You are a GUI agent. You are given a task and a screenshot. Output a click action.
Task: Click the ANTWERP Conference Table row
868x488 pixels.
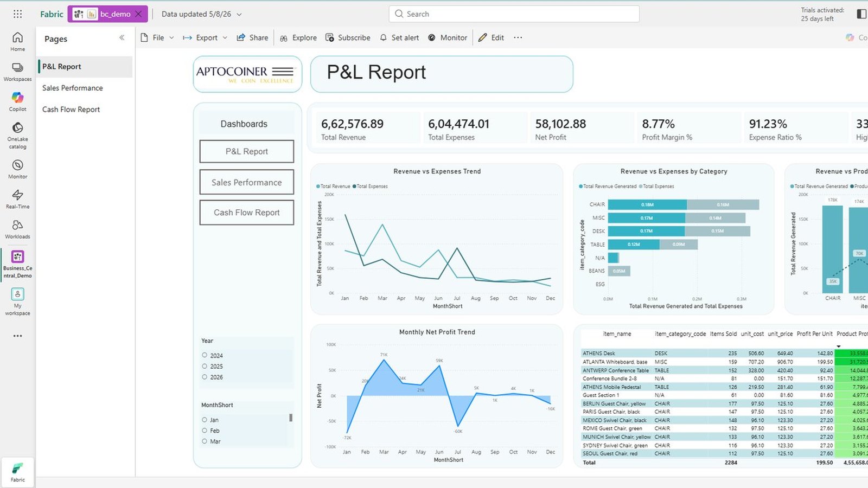pos(724,370)
